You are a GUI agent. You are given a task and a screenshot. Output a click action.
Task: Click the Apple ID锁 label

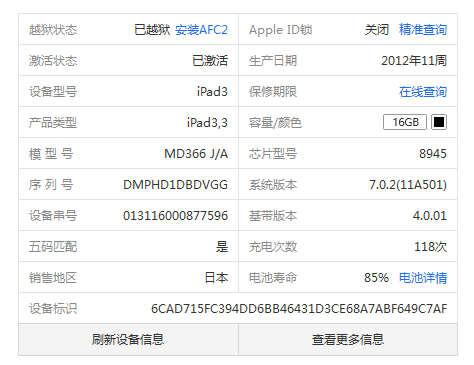coord(281,30)
